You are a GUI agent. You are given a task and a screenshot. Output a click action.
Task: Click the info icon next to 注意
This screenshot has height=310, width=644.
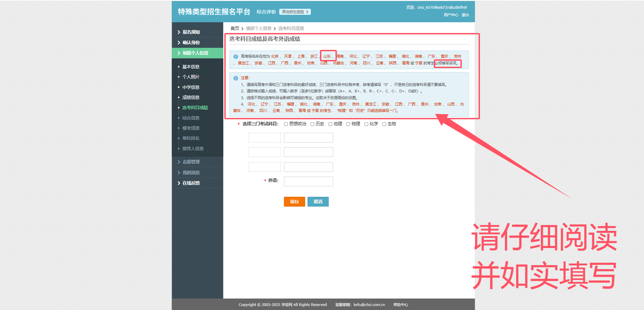pyautogui.click(x=236, y=78)
